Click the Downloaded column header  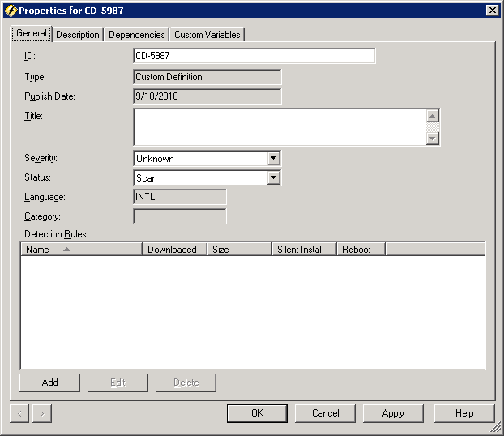(x=174, y=250)
